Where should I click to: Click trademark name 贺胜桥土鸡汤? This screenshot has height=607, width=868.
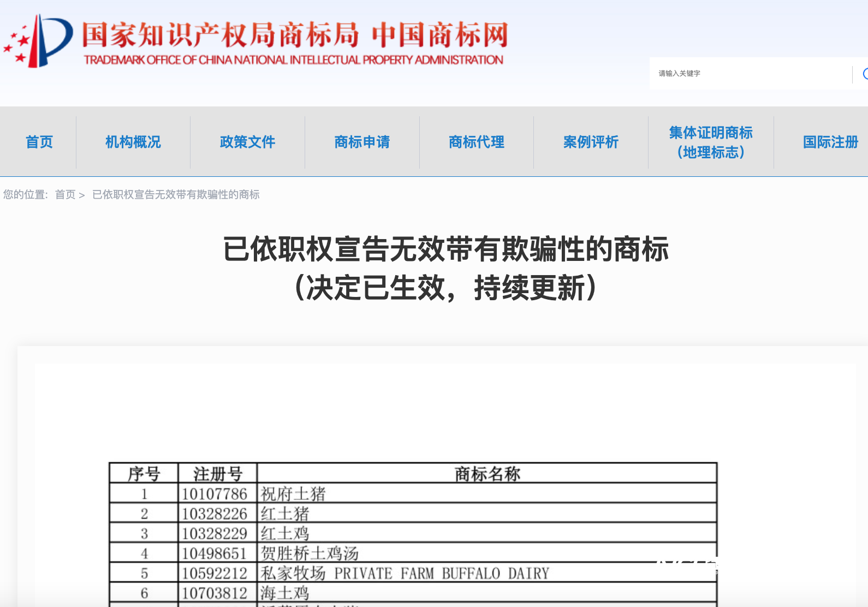[x=310, y=554]
